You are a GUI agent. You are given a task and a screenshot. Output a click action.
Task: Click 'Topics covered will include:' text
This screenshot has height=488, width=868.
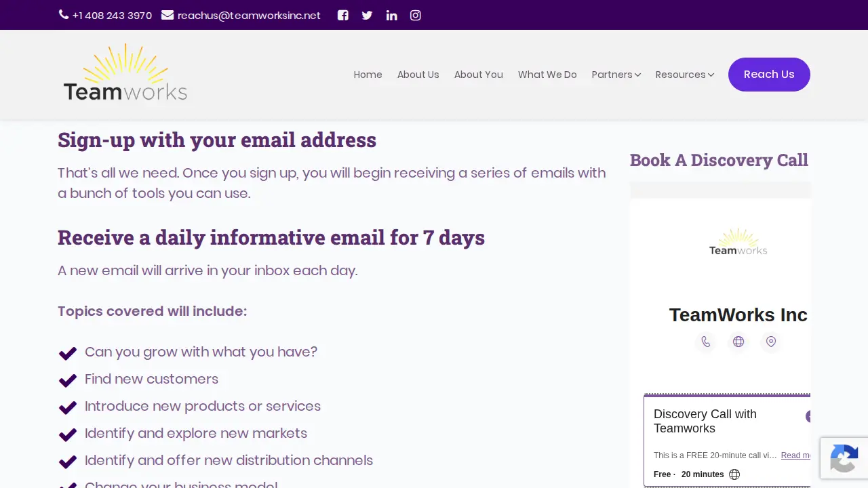pyautogui.click(x=153, y=311)
